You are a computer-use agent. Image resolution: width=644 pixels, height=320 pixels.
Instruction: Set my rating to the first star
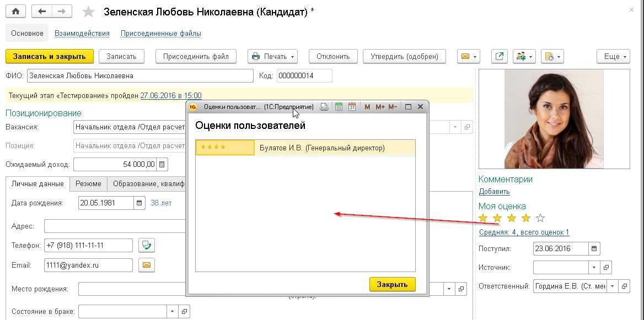point(484,219)
